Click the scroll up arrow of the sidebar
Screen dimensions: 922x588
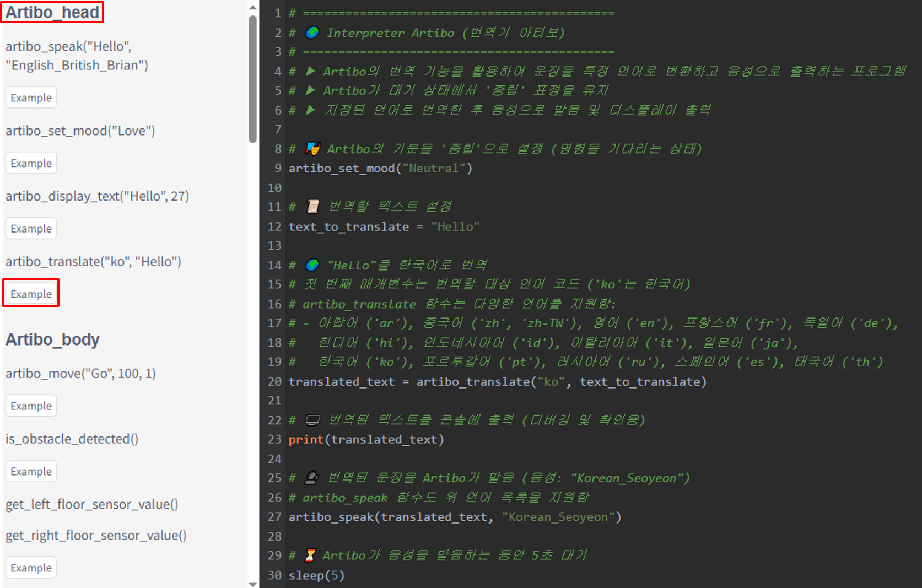(x=252, y=7)
